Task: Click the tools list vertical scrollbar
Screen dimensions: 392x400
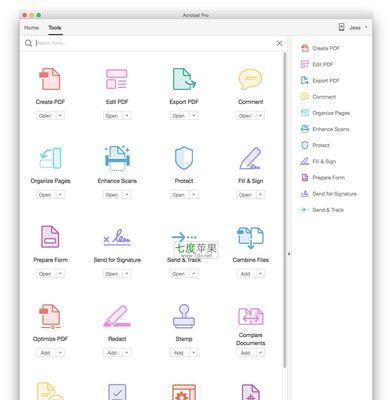Action: (x=285, y=210)
